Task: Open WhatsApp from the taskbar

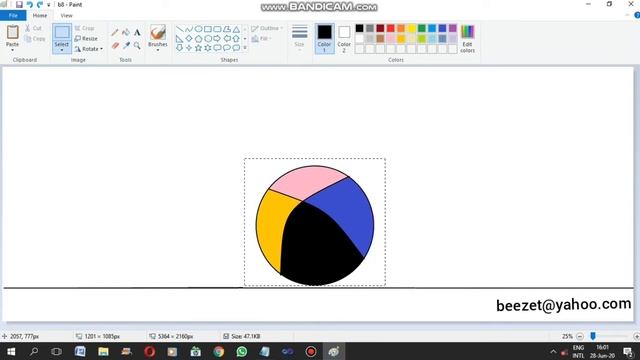Action: click(242, 351)
